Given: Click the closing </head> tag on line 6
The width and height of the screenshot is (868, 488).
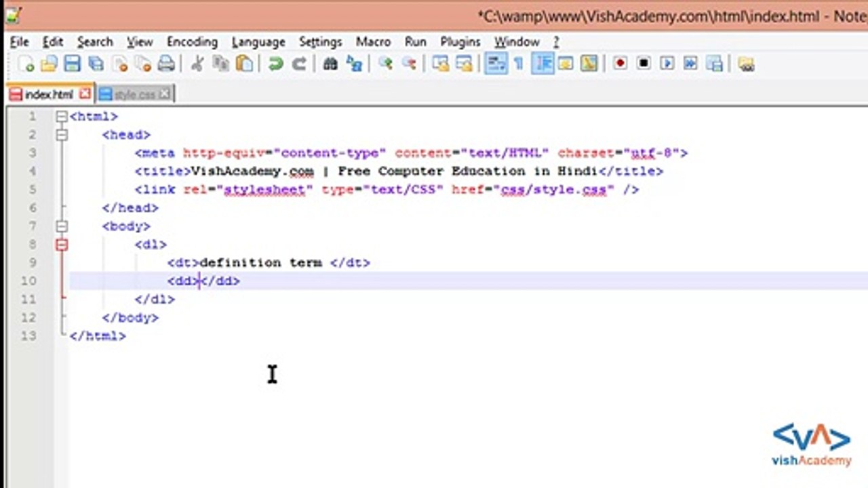Looking at the screenshot, I should [130, 208].
